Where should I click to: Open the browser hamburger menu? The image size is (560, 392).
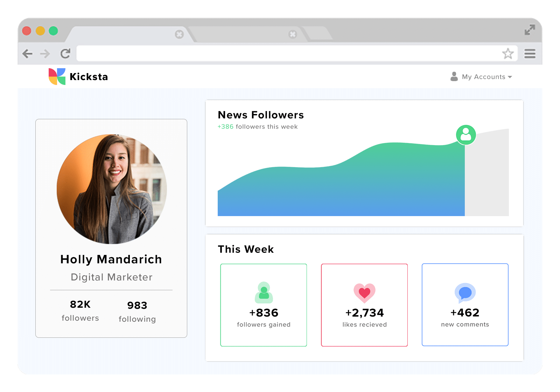(530, 54)
